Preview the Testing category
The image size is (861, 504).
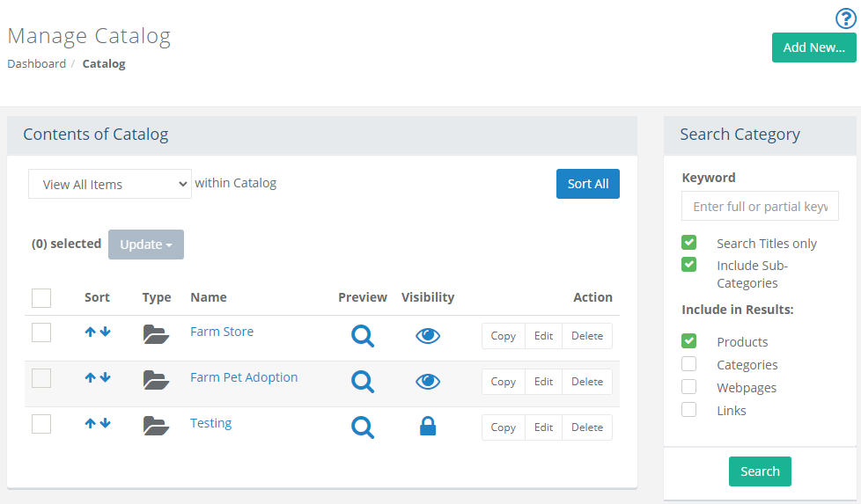click(x=363, y=427)
